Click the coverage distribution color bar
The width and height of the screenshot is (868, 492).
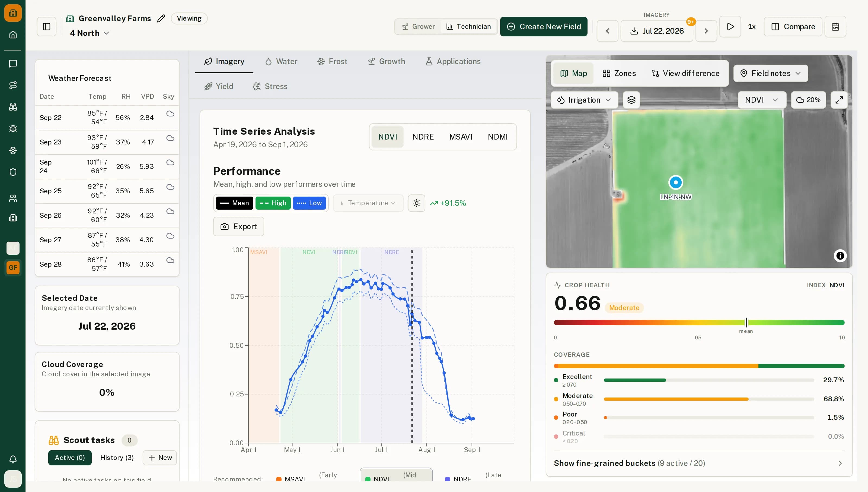(699, 366)
